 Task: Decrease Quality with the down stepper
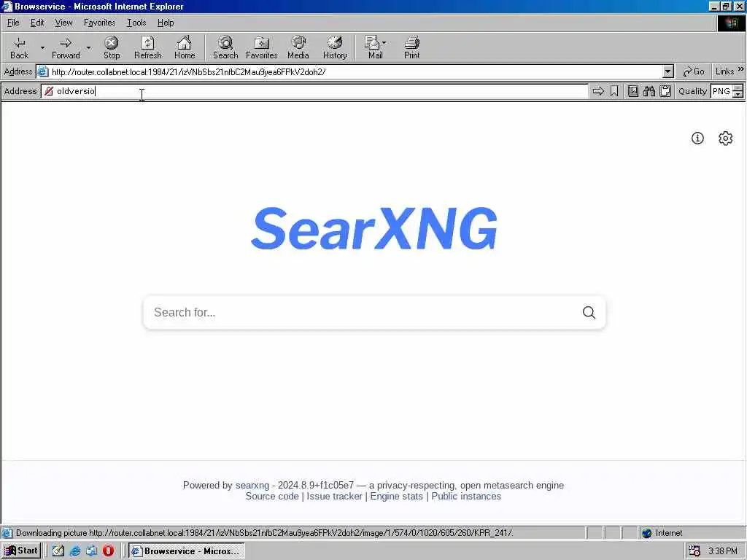[x=738, y=94]
